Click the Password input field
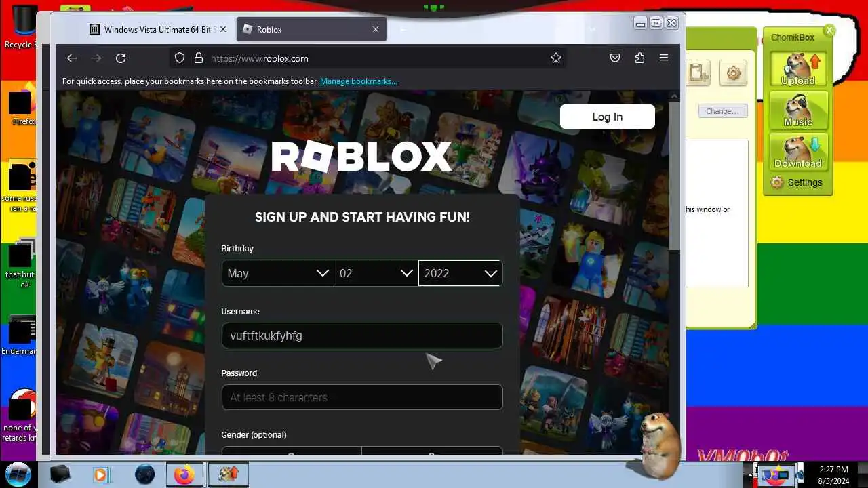Viewport: 868px width, 488px height. (x=362, y=397)
